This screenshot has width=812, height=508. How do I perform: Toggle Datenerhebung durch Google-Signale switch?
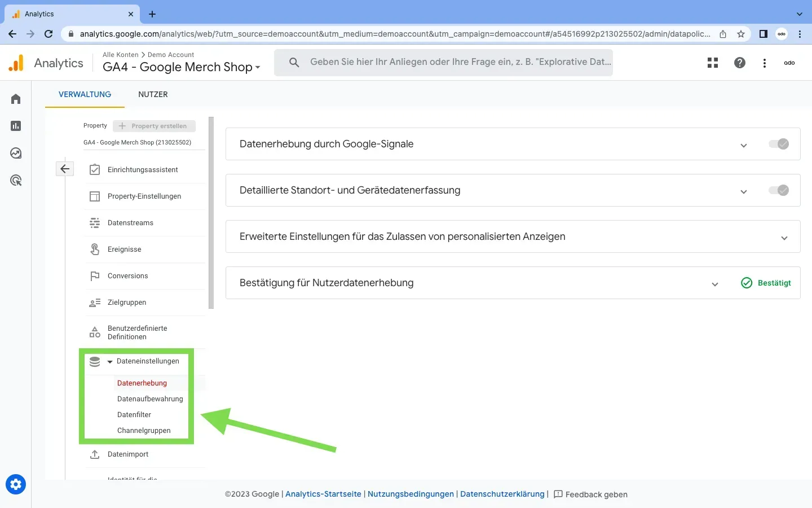pos(779,144)
